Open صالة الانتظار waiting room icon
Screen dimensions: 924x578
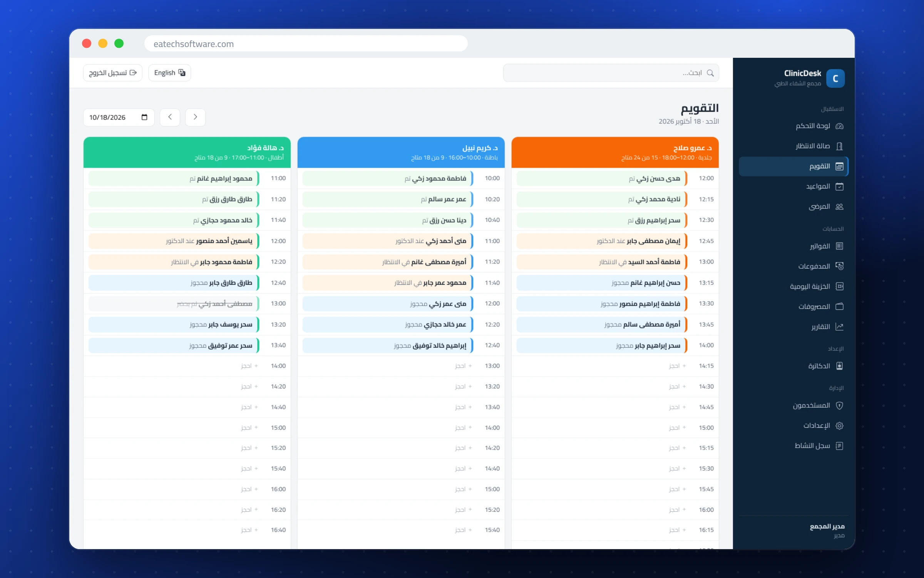coord(839,146)
